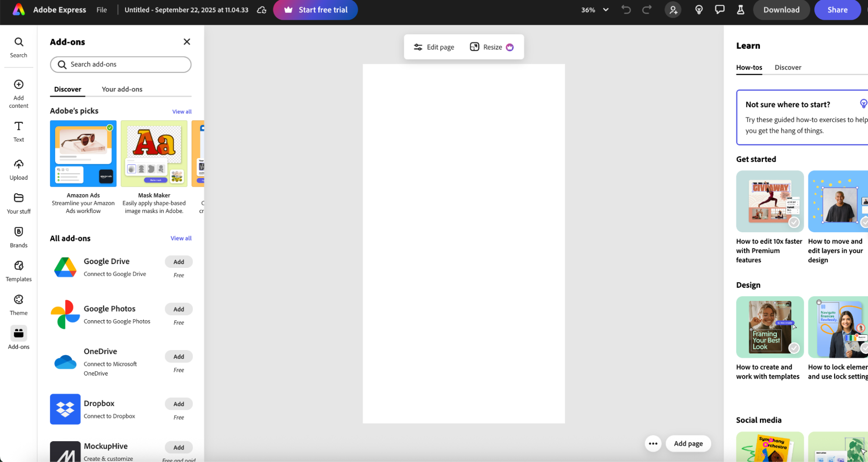Image resolution: width=868 pixels, height=462 pixels.
Task: Click the OneDrive cloud icon
Action: tap(65, 362)
